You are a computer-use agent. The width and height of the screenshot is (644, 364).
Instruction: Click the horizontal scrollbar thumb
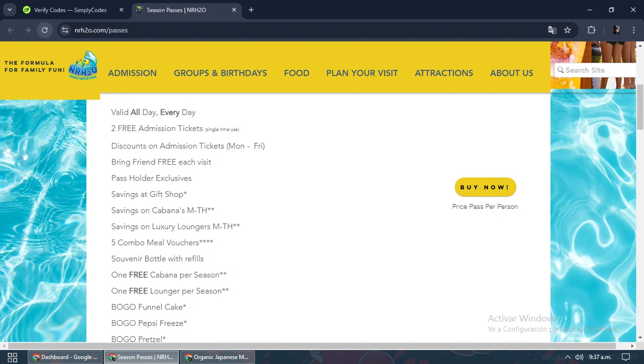coord(312,346)
